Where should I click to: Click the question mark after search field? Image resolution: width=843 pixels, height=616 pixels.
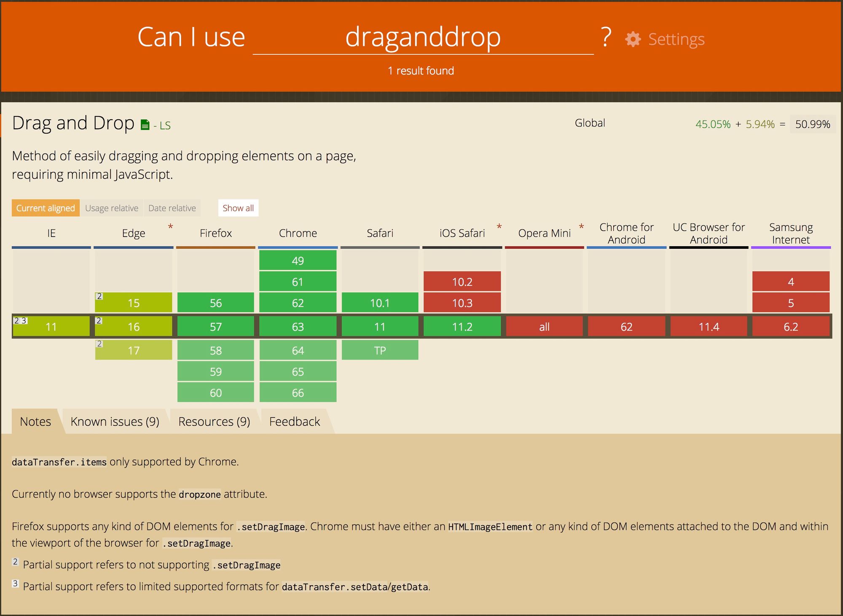coord(606,37)
